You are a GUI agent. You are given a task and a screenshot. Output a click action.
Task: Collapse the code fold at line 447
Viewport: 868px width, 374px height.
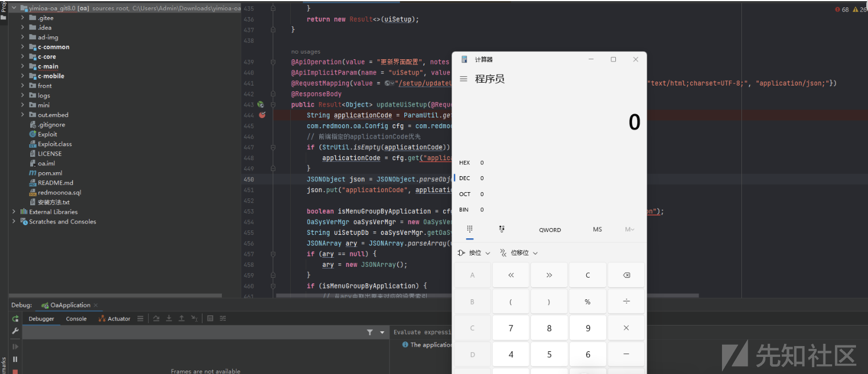(273, 148)
